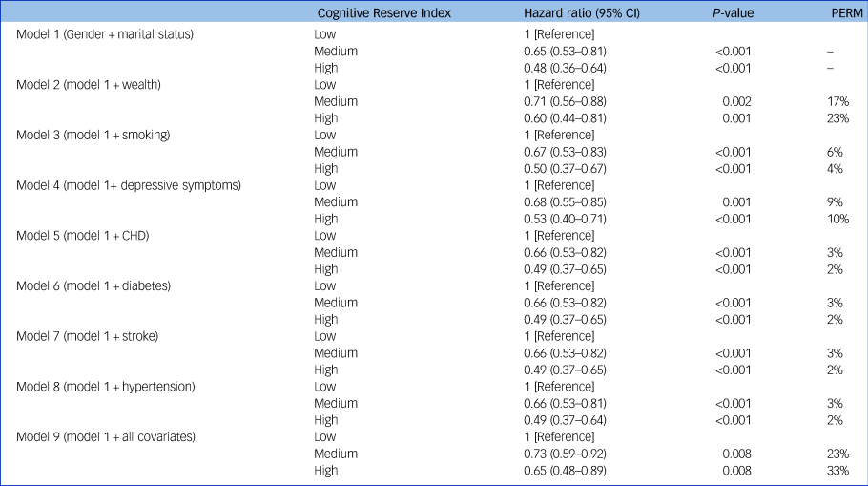Click the 0.002 P-value in Model 2
This screenshot has height=486, width=868.
pos(736,102)
